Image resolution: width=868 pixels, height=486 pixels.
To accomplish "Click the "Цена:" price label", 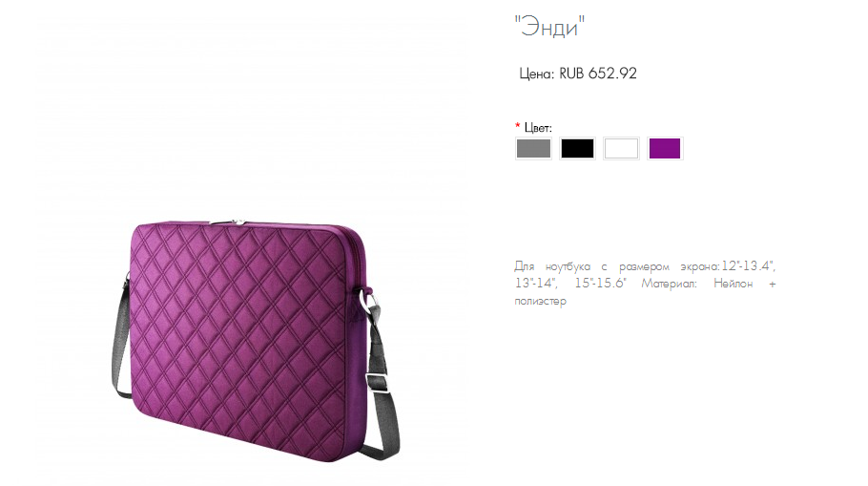I will point(536,74).
